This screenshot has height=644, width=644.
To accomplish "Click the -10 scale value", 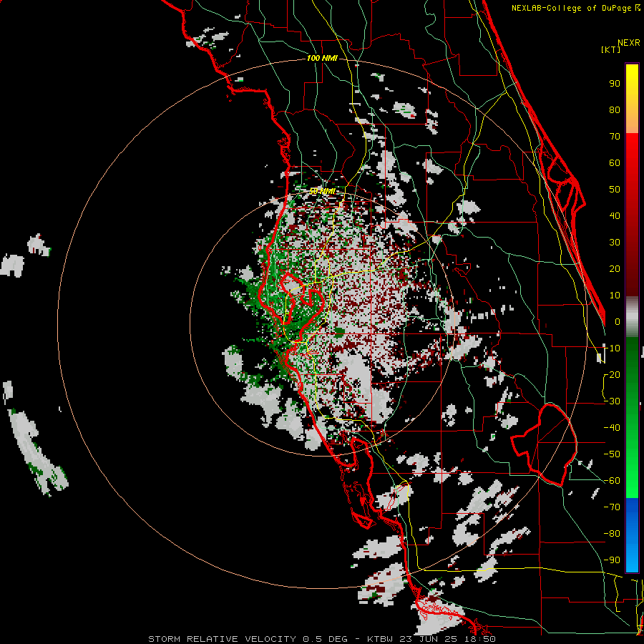I will click(612, 348).
